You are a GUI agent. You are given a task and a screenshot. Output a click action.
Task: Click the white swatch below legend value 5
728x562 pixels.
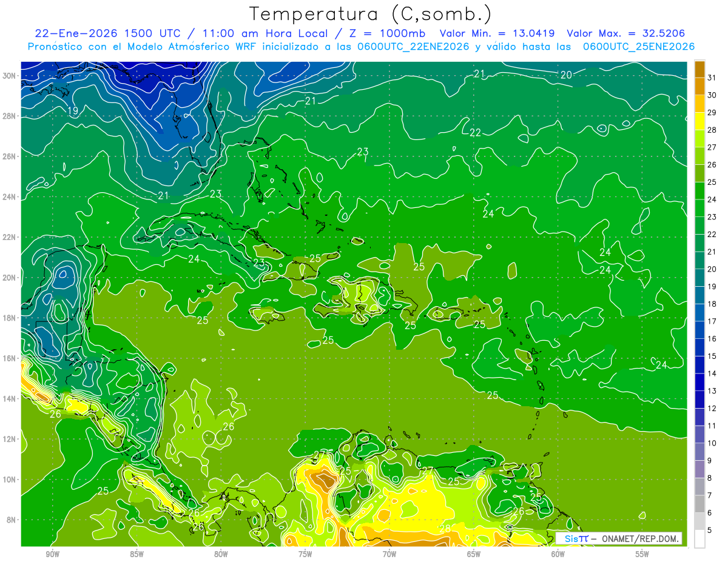[x=699, y=538]
